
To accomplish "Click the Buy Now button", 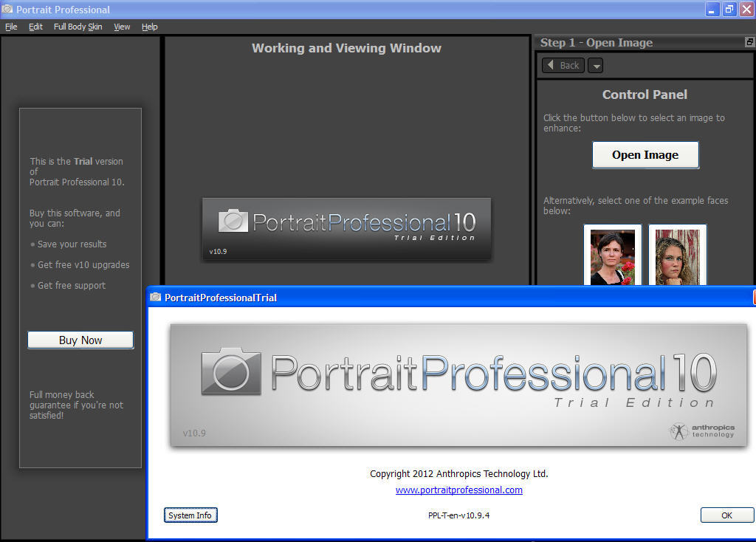I will pos(80,340).
